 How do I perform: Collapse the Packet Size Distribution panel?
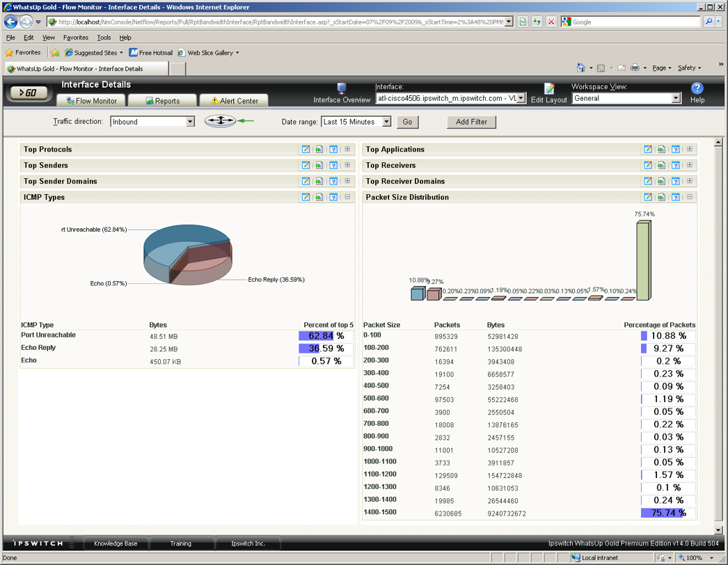click(690, 197)
